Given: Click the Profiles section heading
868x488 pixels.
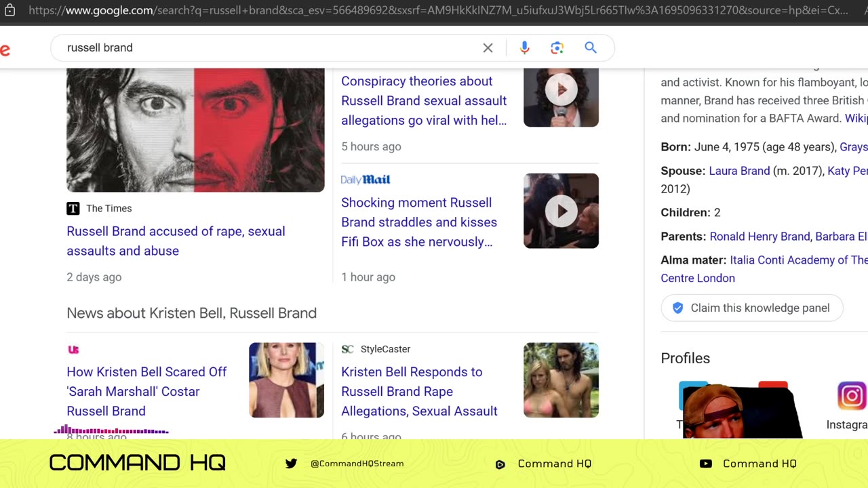Looking at the screenshot, I should 685,359.
